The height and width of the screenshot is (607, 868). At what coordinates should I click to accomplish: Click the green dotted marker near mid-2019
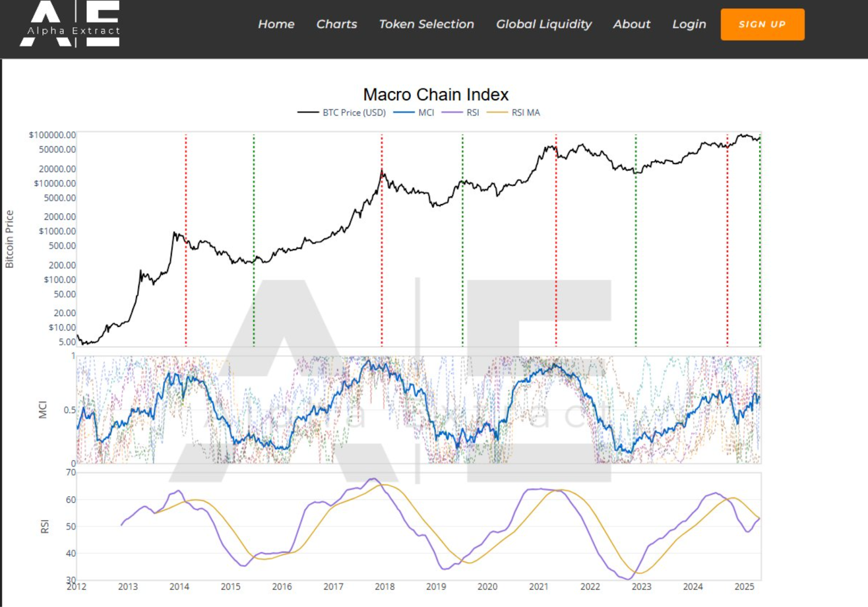463,240
